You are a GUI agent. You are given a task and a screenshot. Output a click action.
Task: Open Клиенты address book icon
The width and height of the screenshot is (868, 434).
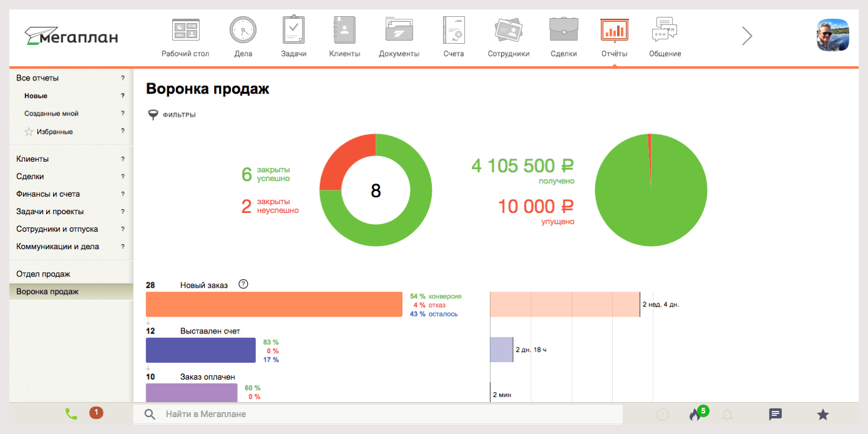[x=344, y=31]
